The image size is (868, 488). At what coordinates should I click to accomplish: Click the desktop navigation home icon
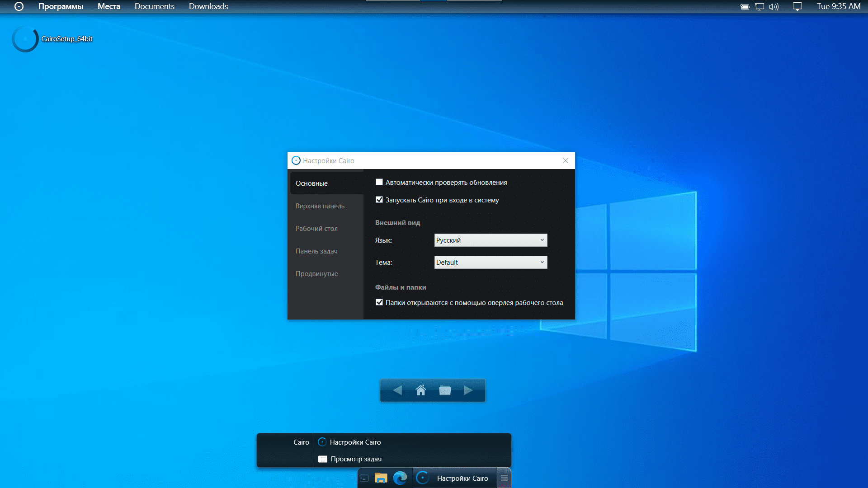420,390
